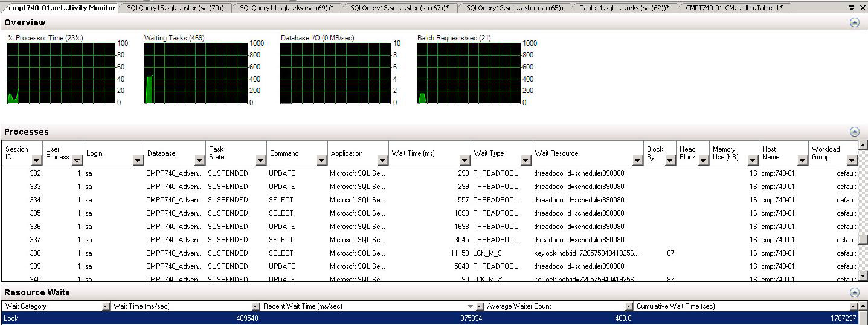Collapse the Overview section
The width and height of the screenshot is (868, 325).
point(854,22)
